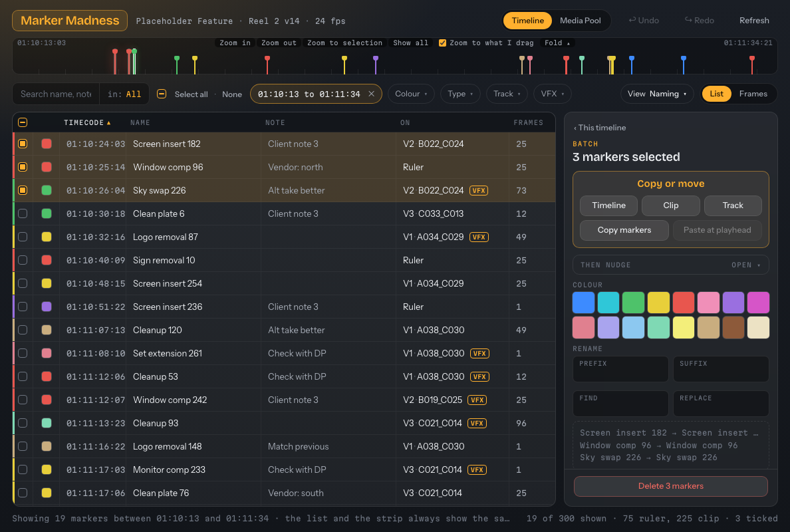
Task: Choose Clip in the Copy or move panel
Action: 670,205
